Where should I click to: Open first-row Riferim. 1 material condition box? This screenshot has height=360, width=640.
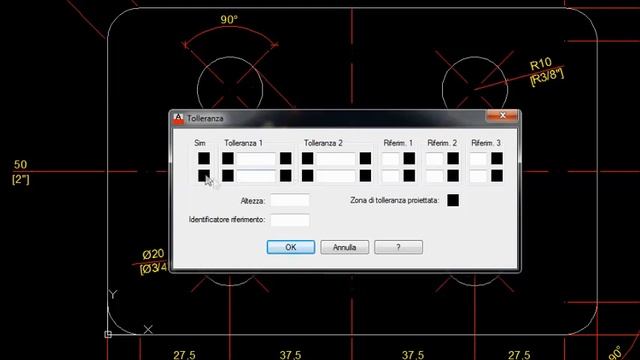409,158
